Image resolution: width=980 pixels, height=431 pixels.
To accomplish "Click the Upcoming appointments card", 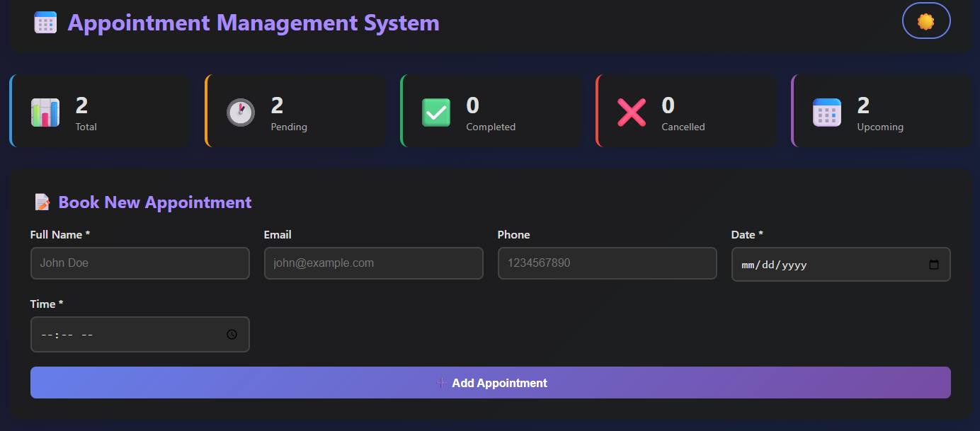I will coord(881,110).
